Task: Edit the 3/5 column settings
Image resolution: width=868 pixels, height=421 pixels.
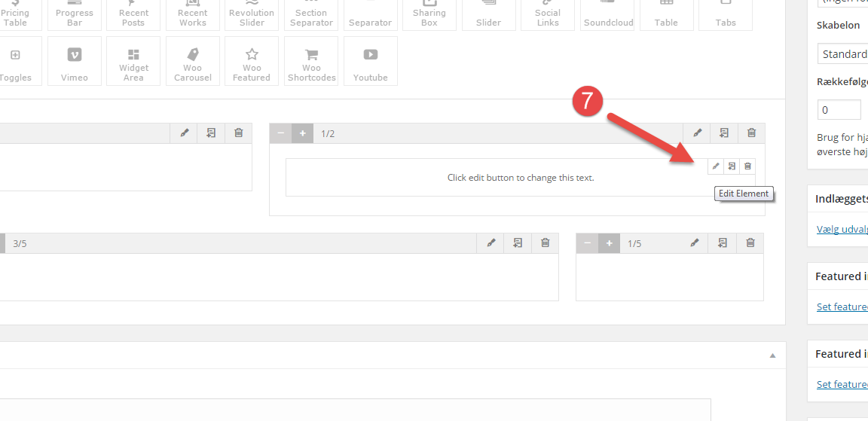Action: coord(491,243)
